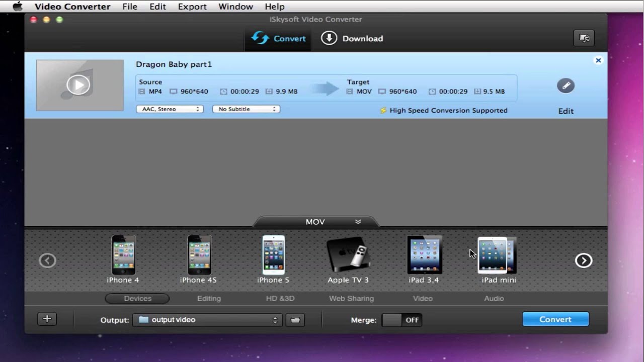Show next device presets with right arrow
Image resolution: width=644 pixels, height=362 pixels.
point(584,260)
